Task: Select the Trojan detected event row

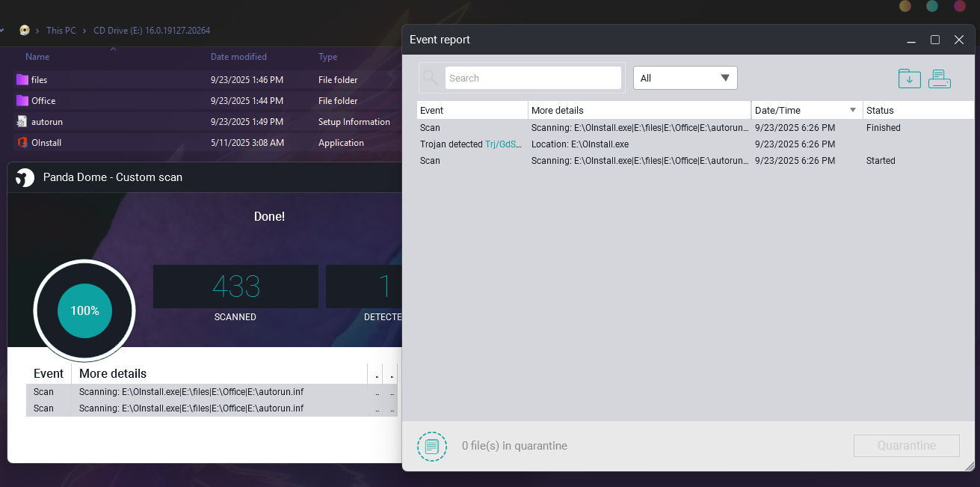Action: click(x=695, y=144)
